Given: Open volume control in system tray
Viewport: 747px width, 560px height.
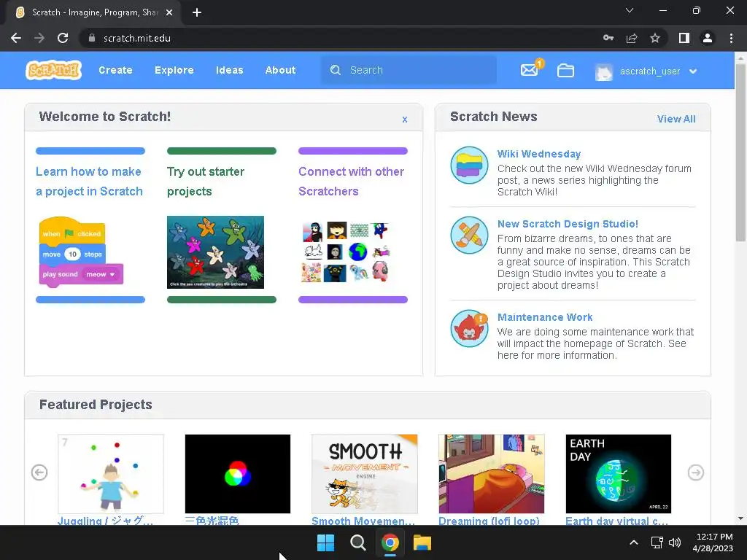Looking at the screenshot, I should click(x=675, y=542).
